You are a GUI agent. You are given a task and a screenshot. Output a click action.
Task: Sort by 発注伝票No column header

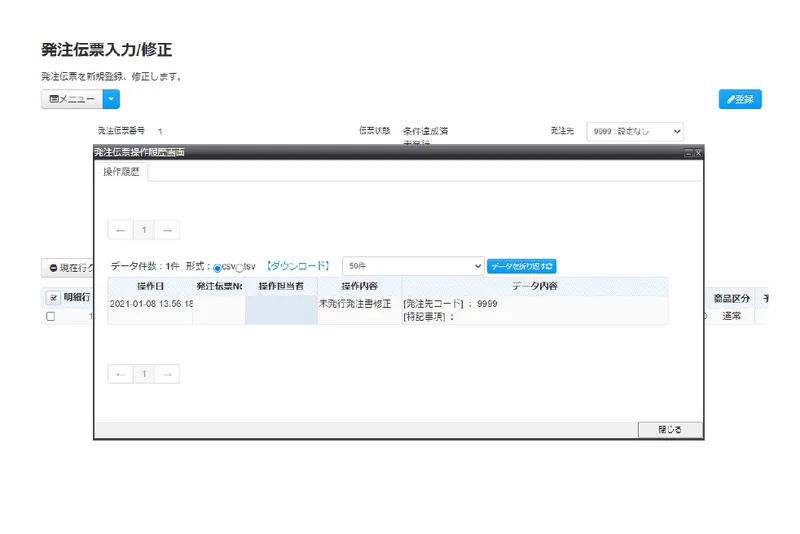[x=219, y=286]
